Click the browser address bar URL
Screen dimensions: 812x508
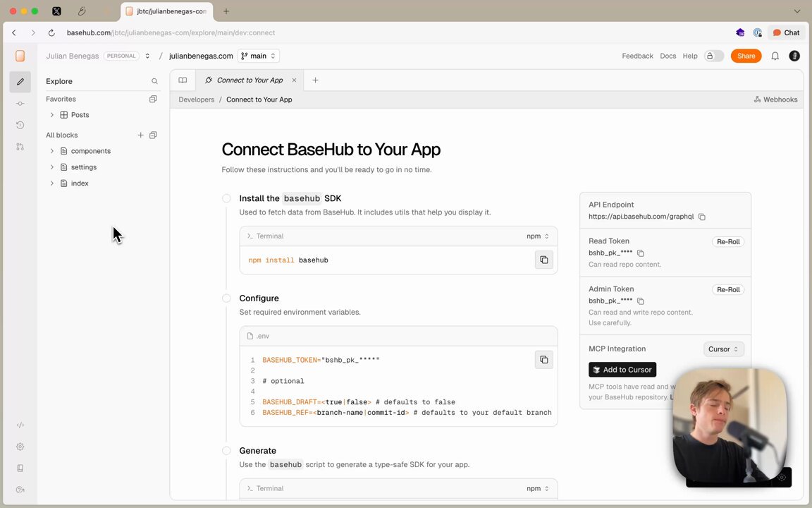(171, 32)
